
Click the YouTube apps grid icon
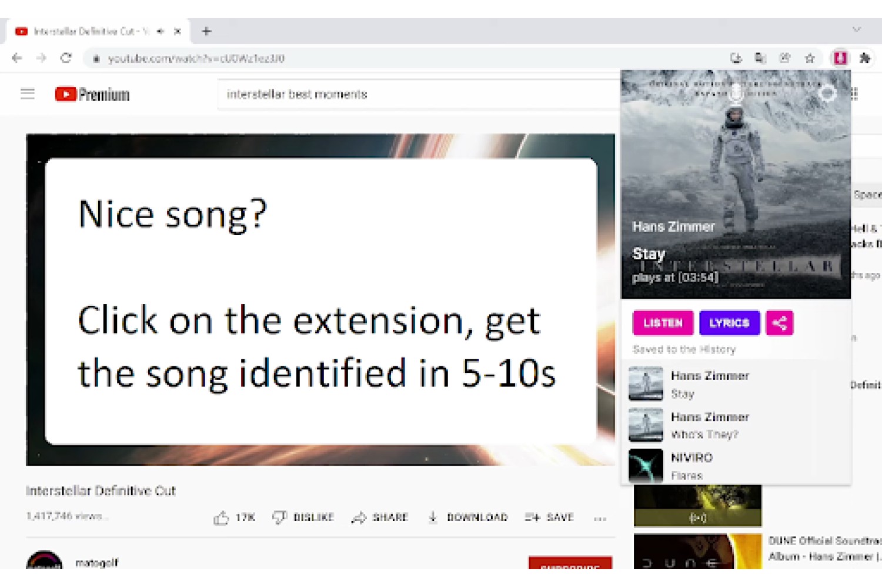coord(854,94)
